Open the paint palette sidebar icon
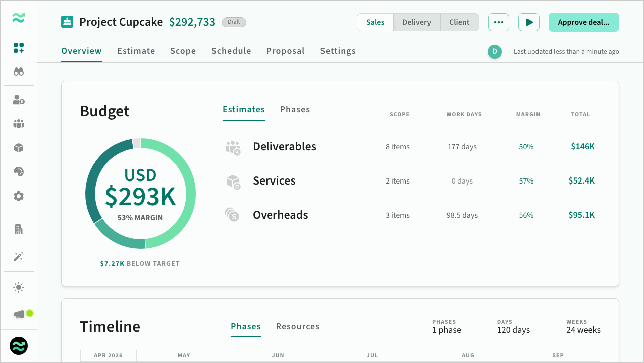Image resolution: width=644 pixels, height=363 pixels. tap(19, 172)
